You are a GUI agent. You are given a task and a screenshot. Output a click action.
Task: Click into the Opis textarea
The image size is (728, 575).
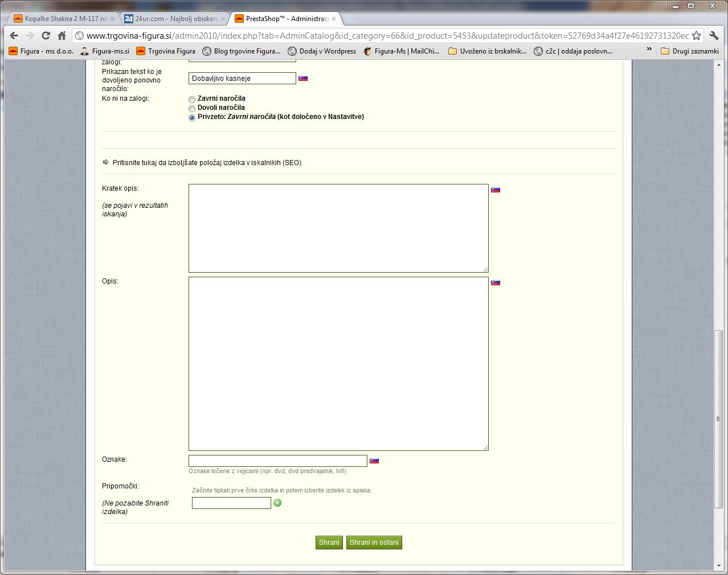tap(338, 364)
